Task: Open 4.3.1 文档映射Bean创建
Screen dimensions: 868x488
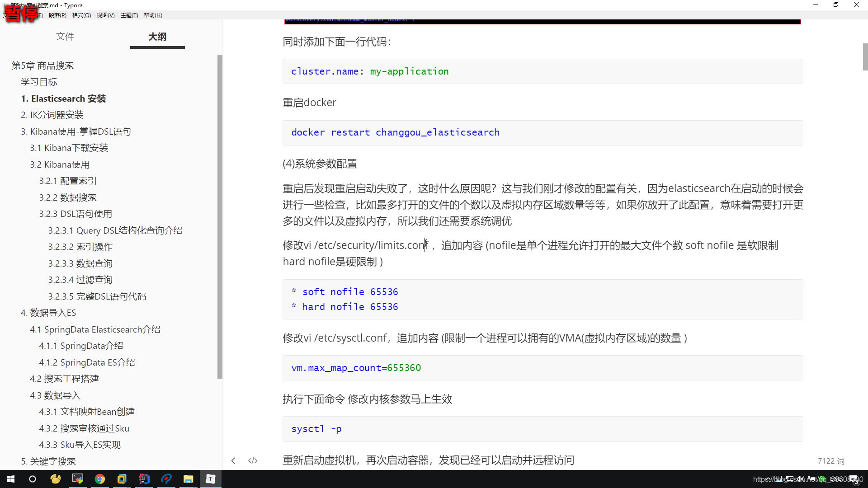Action: [x=87, y=412]
